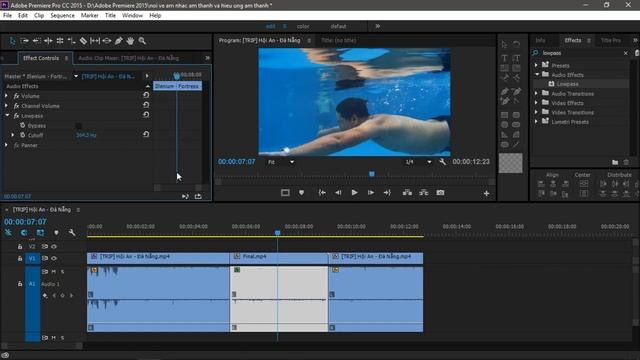The height and width of the screenshot is (360, 640).
Task: Toggle Lowpass Bypass checkbox
Action: click(x=78, y=126)
